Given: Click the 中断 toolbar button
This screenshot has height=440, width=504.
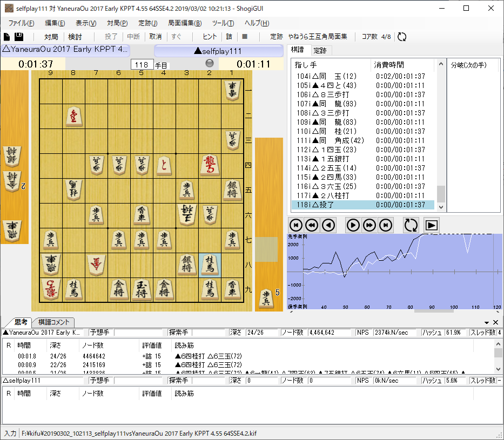Looking at the screenshot, I should 133,37.
